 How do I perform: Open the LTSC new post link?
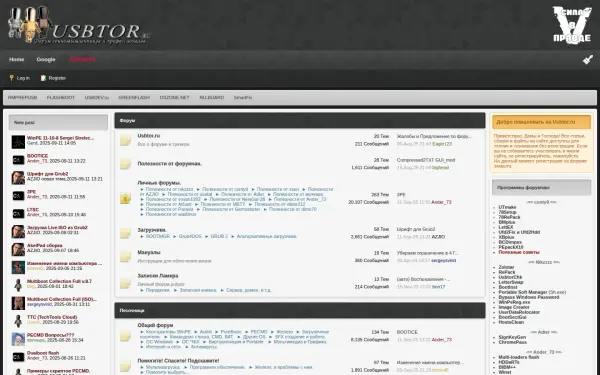tap(33, 210)
